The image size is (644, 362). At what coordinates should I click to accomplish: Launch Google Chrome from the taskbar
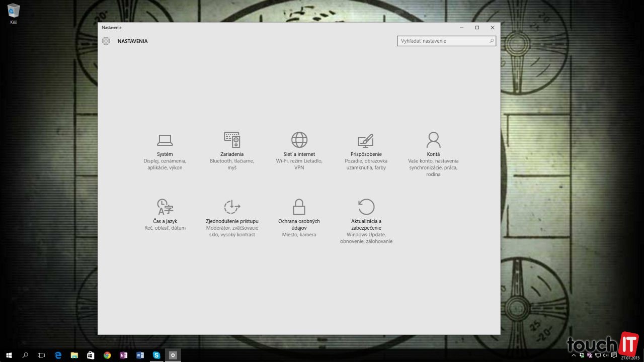(x=107, y=355)
